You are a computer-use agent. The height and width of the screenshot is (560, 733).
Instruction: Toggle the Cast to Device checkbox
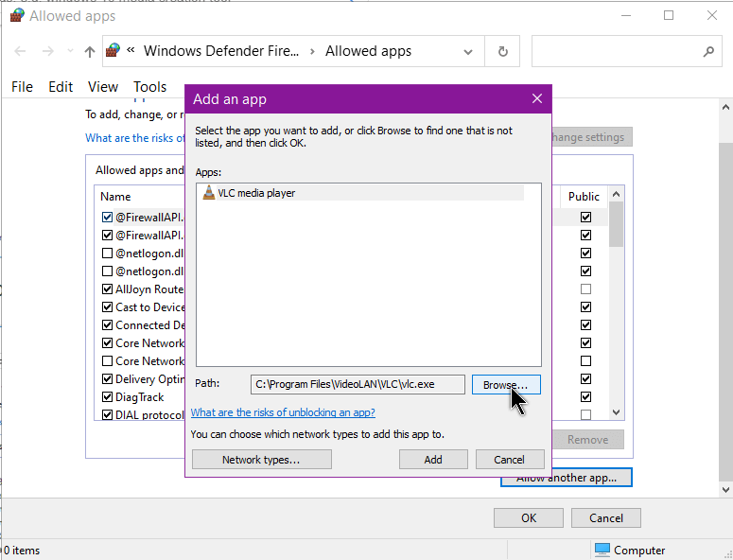point(107,307)
